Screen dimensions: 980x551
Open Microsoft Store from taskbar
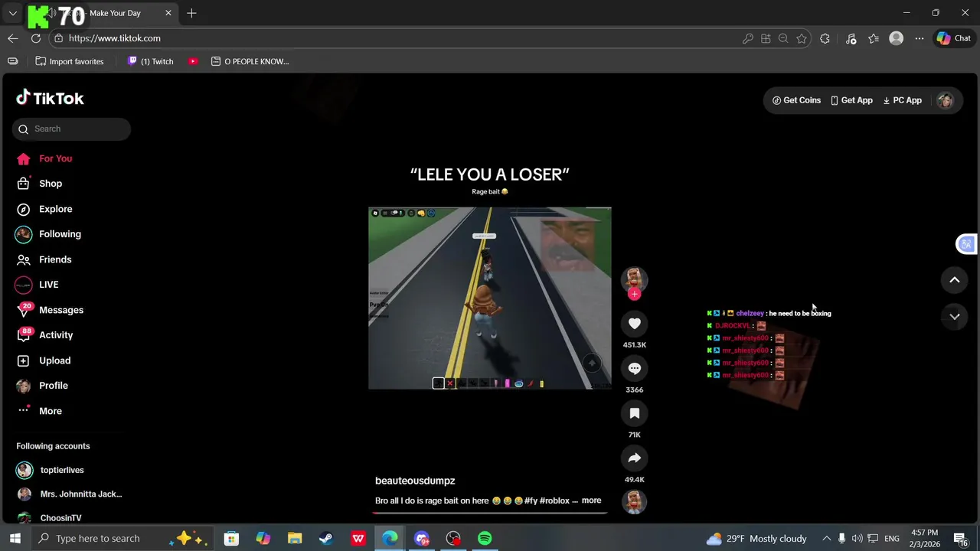click(x=231, y=539)
